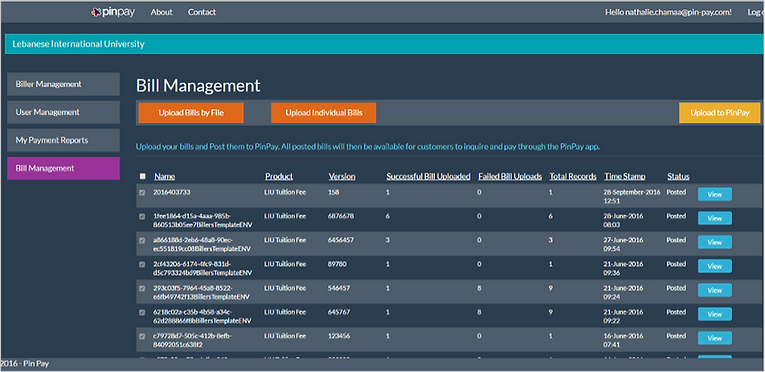The image size is (765, 372).
Task: Open the Contact page
Action: coord(202,12)
